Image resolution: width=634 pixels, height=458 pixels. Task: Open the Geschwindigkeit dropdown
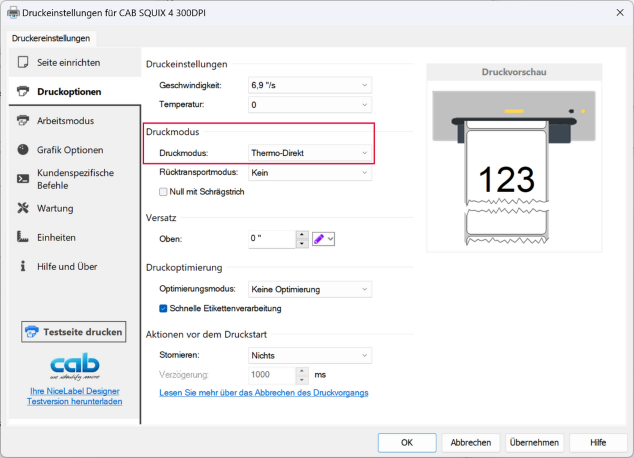310,85
